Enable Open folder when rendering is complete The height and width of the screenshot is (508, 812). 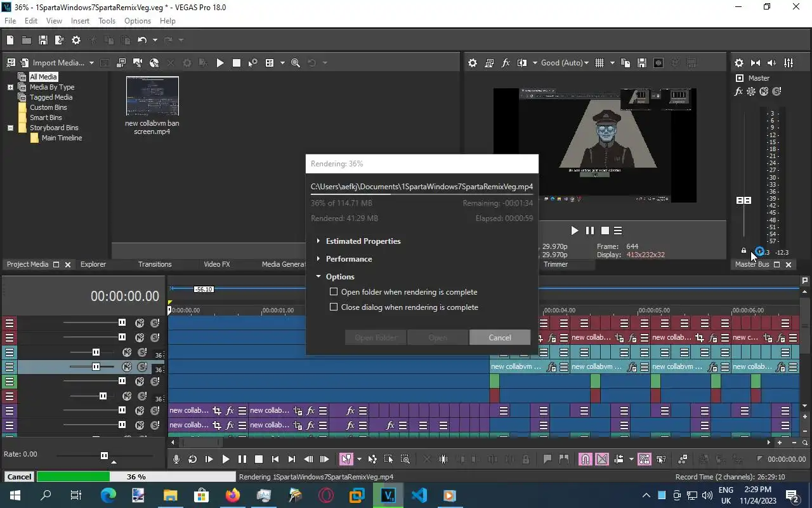pos(334,292)
